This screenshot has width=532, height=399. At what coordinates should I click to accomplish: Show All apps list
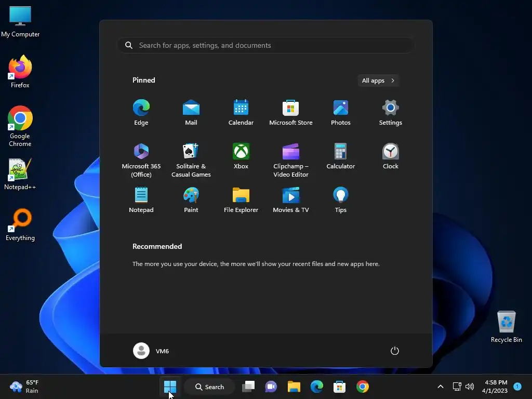(x=378, y=81)
